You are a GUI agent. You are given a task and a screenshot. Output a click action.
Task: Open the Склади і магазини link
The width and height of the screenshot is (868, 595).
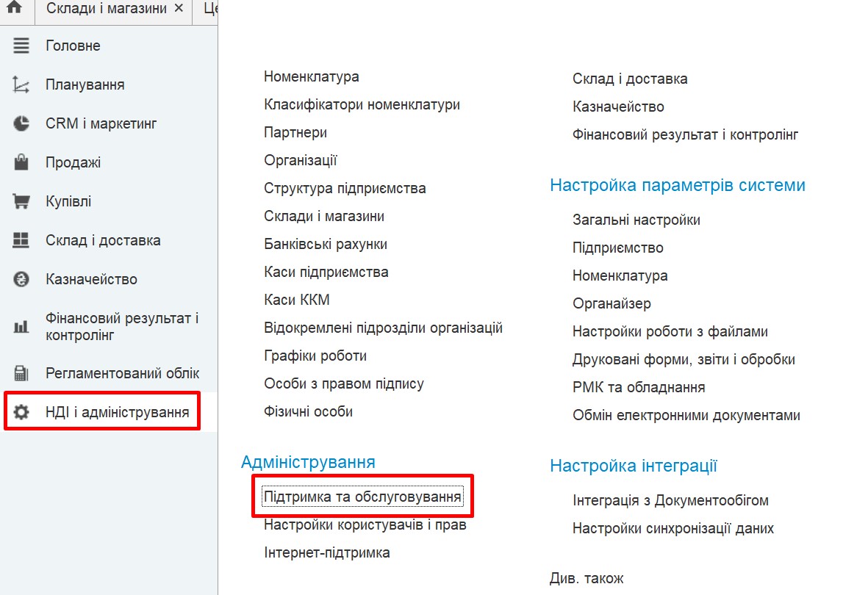click(324, 216)
